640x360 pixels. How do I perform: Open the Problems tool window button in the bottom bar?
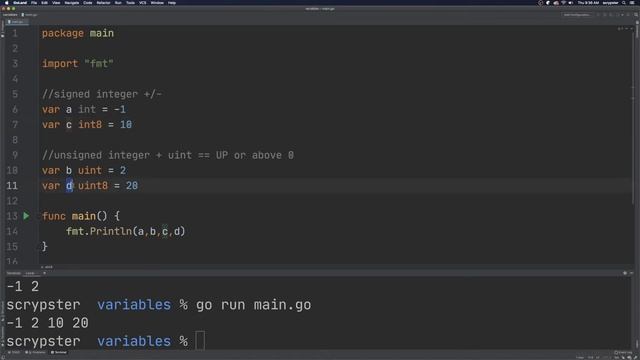pyautogui.click(x=36, y=352)
